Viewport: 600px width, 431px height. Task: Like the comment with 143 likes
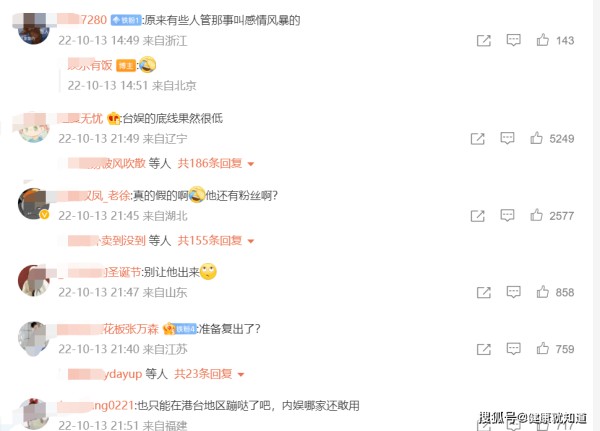coord(543,40)
